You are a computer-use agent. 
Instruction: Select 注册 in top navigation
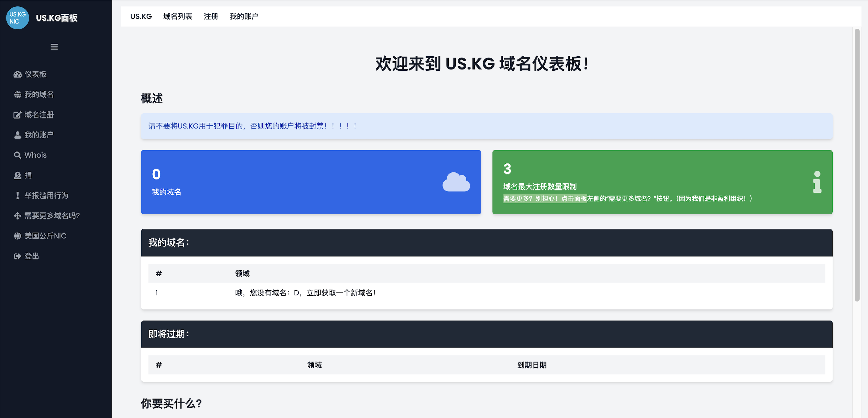[x=211, y=17]
